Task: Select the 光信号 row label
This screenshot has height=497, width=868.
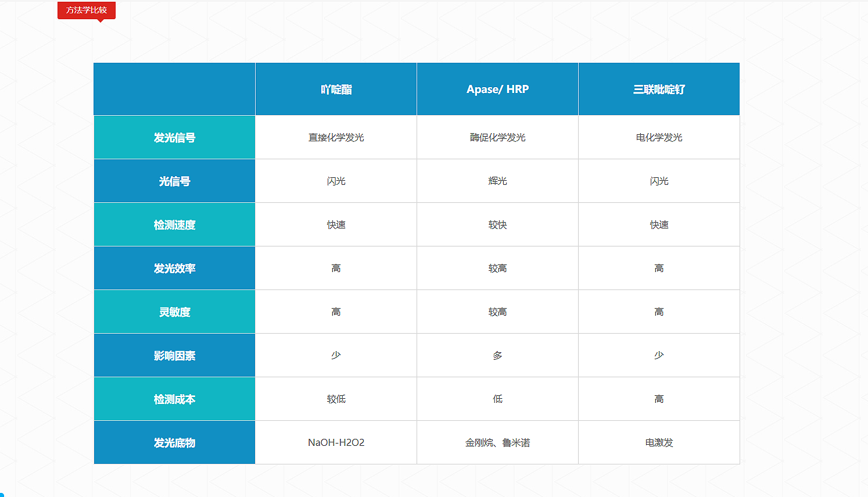Action: [174, 181]
